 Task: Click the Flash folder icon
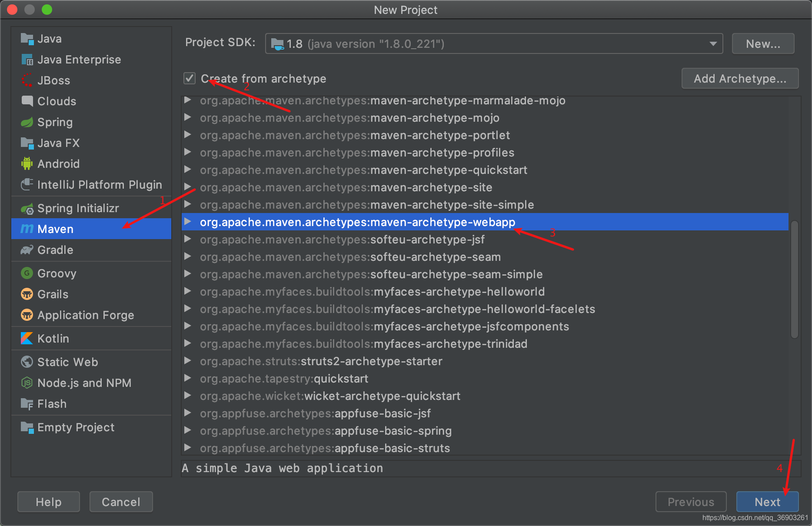(x=27, y=404)
